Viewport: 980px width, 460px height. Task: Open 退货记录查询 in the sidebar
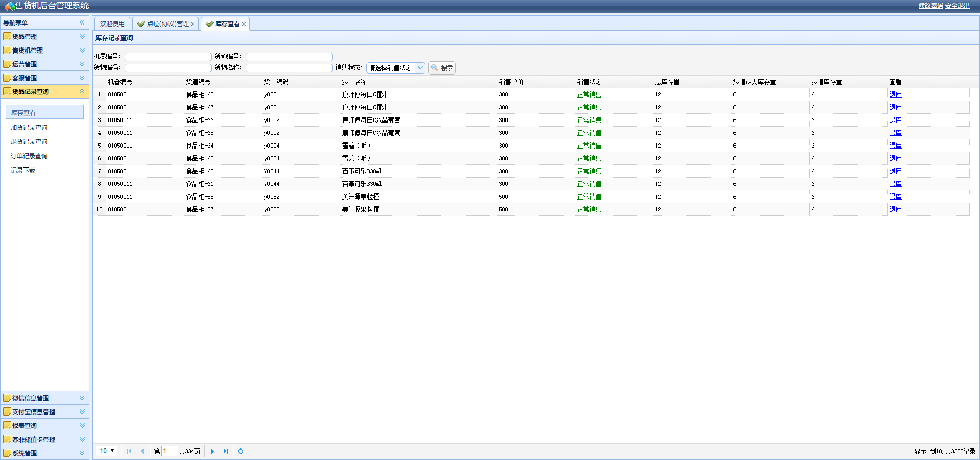click(x=29, y=142)
